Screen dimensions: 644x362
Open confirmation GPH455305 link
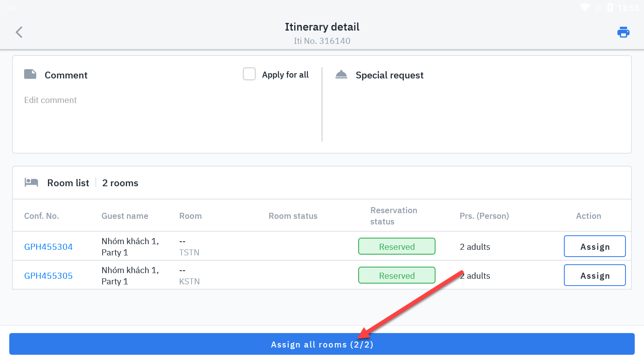point(48,276)
